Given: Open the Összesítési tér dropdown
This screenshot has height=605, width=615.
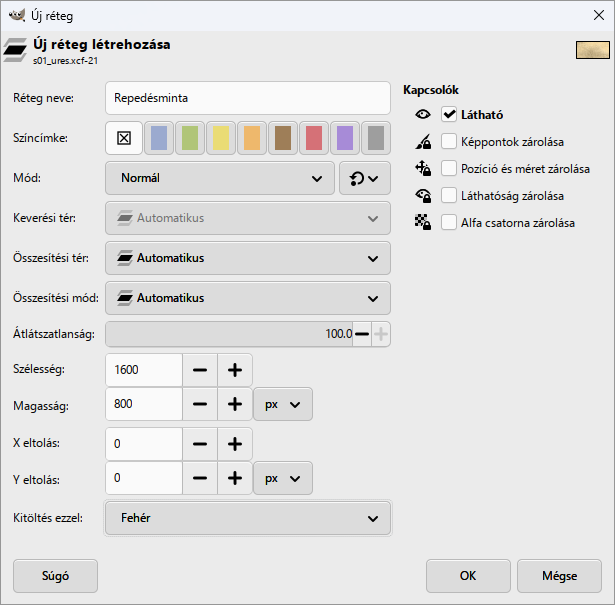Looking at the screenshot, I should tap(248, 258).
